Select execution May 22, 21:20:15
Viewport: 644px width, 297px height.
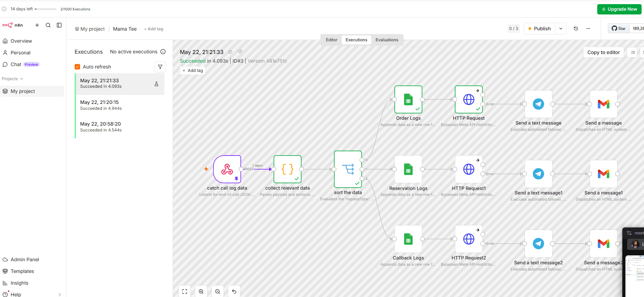120,105
